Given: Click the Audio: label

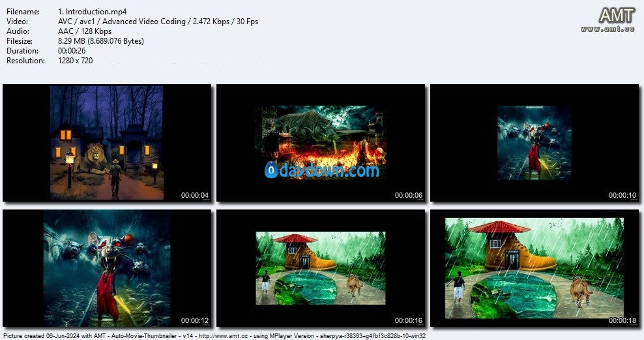Looking at the screenshot, I should (x=18, y=31).
